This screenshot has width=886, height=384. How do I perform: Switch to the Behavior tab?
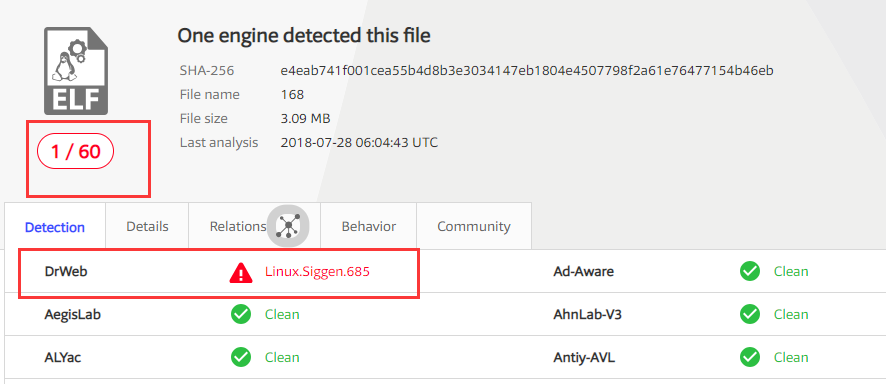pos(368,226)
